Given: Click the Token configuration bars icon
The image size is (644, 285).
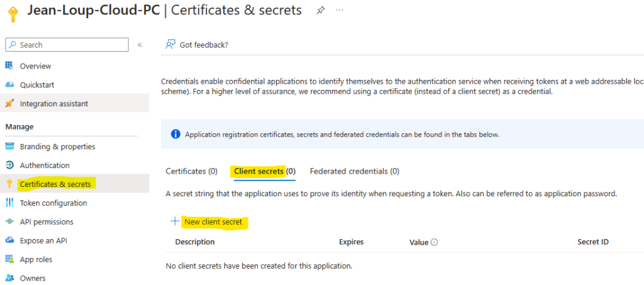Looking at the screenshot, I should click(x=9, y=203).
